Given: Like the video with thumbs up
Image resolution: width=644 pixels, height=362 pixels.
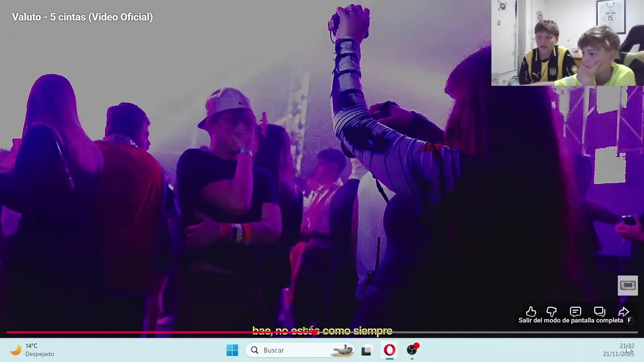Looking at the screenshot, I should click(x=531, y=312).
